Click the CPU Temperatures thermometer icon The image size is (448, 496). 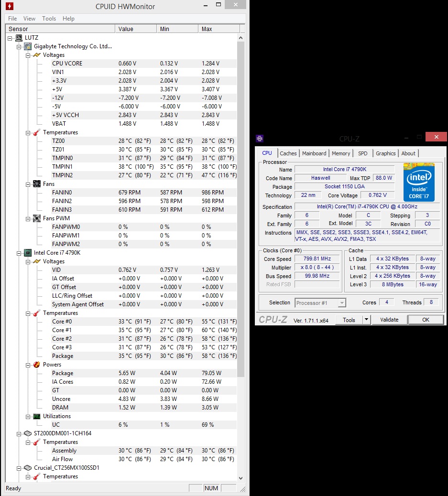tap(37, 313)
